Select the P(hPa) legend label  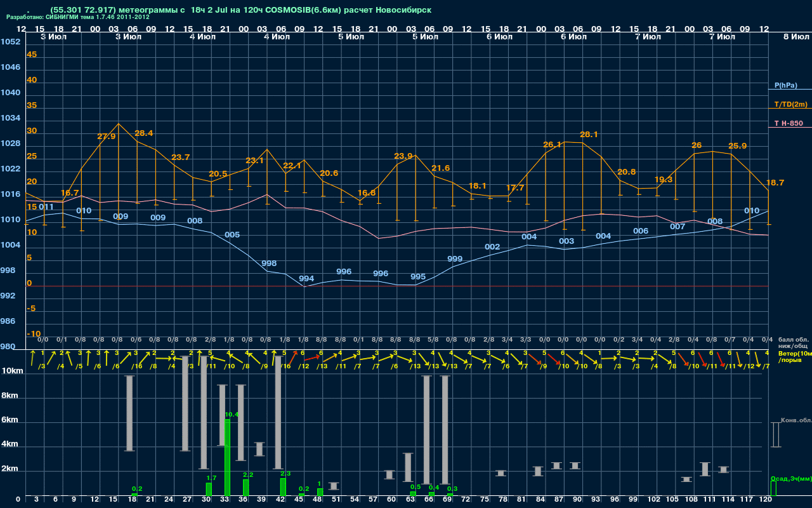(786, 85)
